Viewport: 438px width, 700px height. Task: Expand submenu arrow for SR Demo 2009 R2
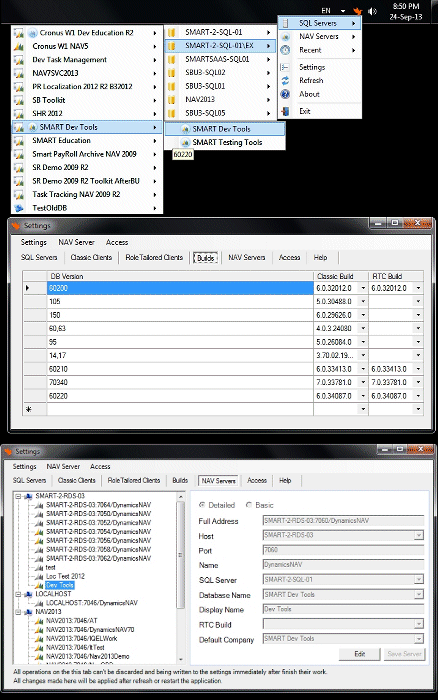(x=155, y=168)
